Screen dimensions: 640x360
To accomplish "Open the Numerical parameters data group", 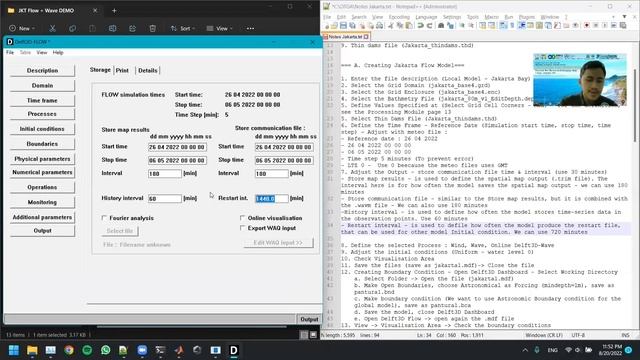I will [x=42, y=172].
